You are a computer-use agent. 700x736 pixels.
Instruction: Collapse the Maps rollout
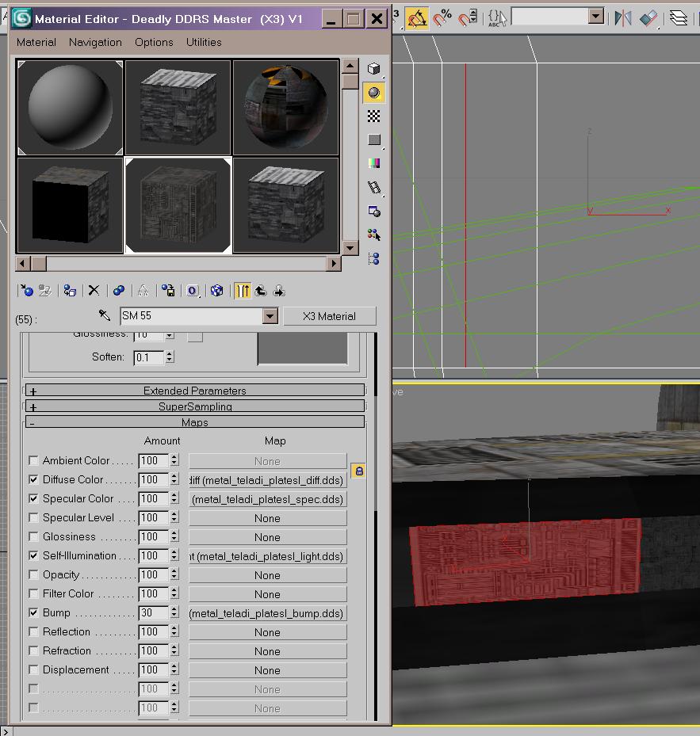point(194,422)
